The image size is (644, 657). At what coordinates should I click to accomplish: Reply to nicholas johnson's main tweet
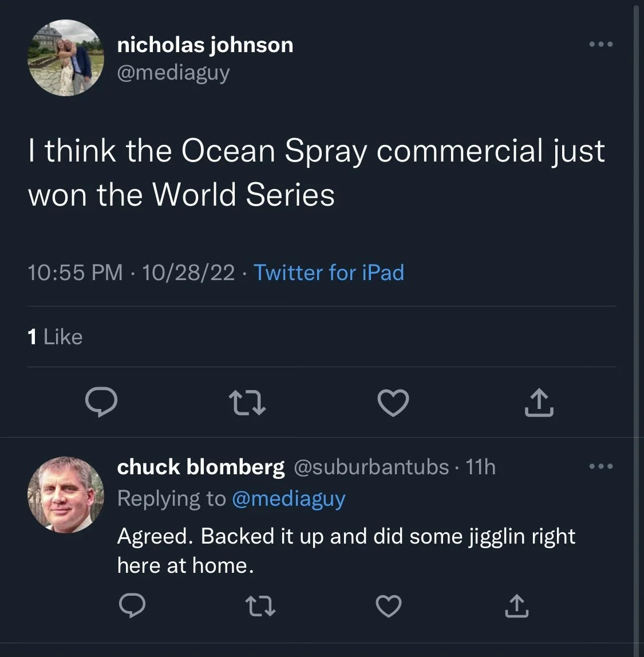(101, 402)
